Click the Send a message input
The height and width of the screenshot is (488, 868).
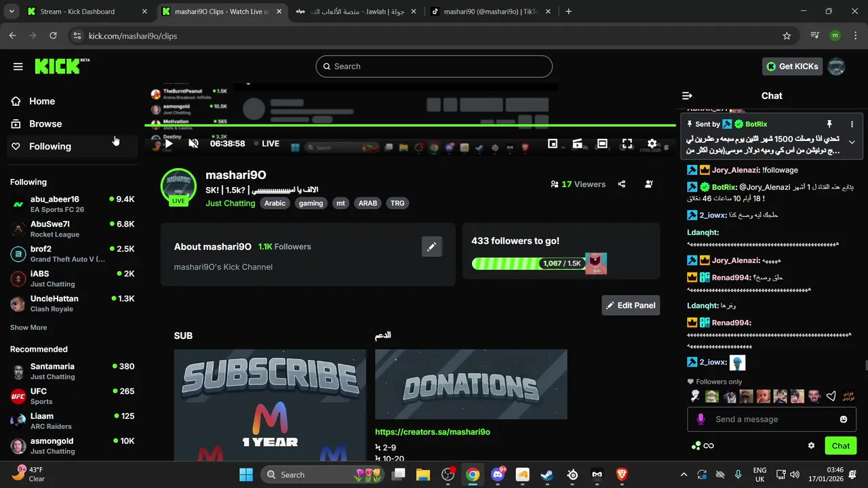click(773, 420)
